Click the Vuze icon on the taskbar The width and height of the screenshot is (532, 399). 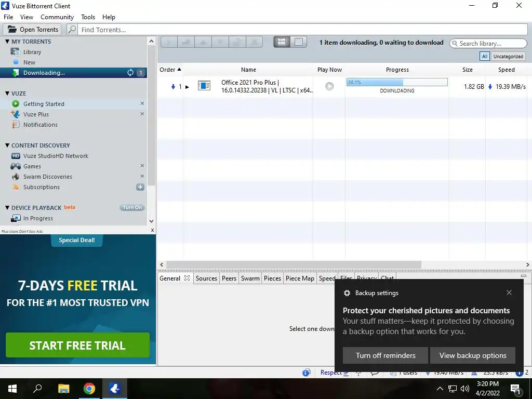(x=114, y=389)
